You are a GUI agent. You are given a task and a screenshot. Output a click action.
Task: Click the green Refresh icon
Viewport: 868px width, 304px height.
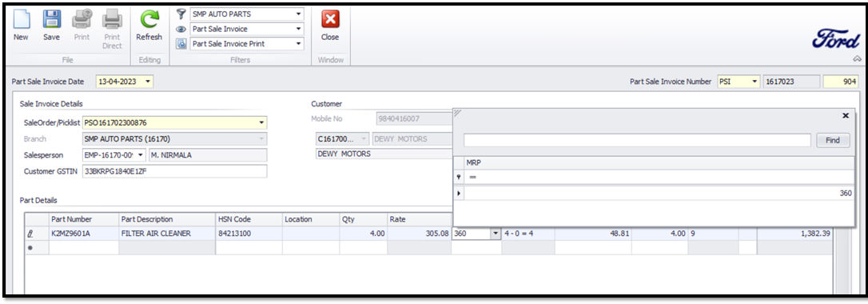coord(149,19)
